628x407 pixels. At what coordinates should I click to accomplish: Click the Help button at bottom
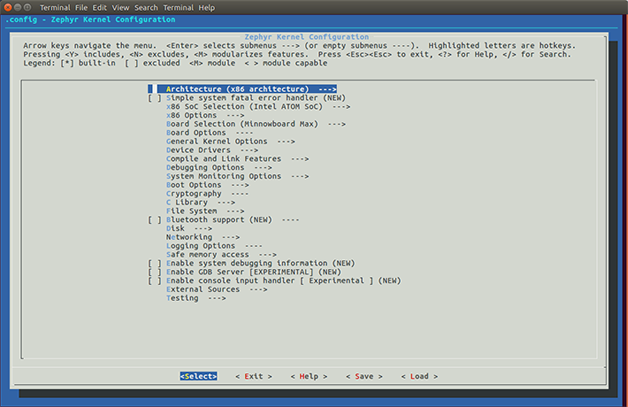click(309, 376)
